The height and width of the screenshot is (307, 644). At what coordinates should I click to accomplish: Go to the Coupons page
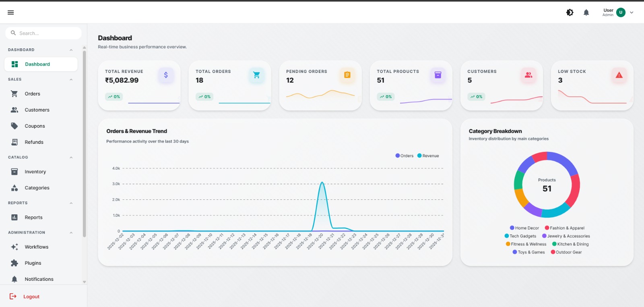tap(35, 126)
